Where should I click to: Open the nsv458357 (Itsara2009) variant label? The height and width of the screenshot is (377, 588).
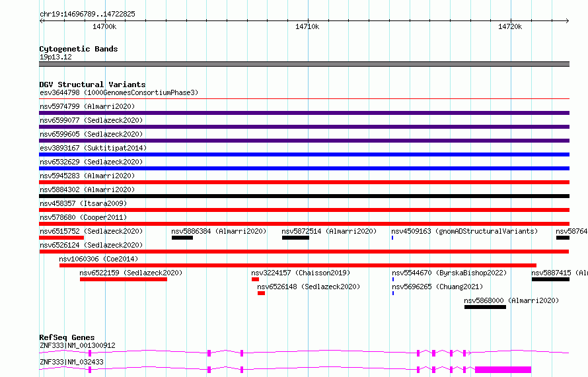coord(83,203)
